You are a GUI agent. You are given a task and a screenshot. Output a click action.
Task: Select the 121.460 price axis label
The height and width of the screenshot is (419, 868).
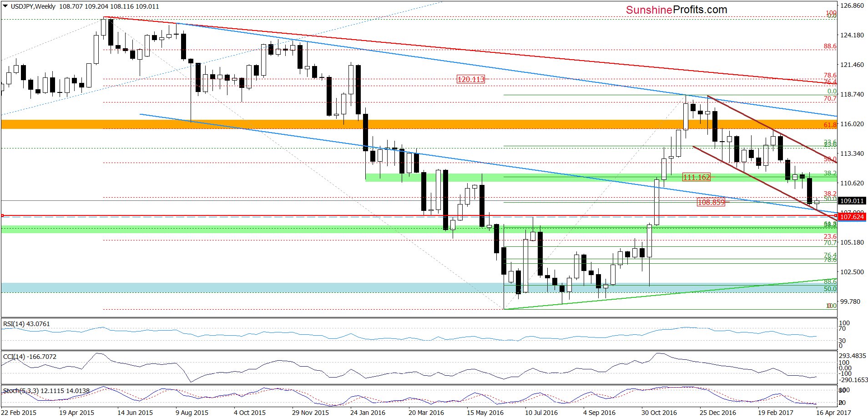pyautogui.click(x=852, y=65)
